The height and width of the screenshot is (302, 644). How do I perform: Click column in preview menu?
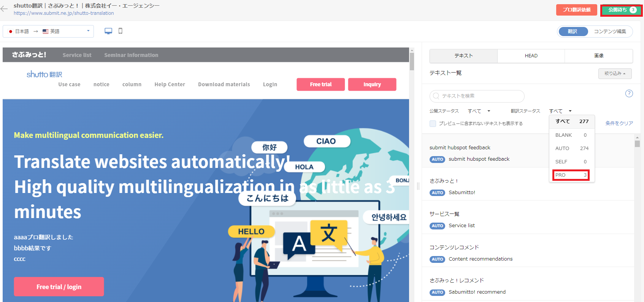coord(132,84)
